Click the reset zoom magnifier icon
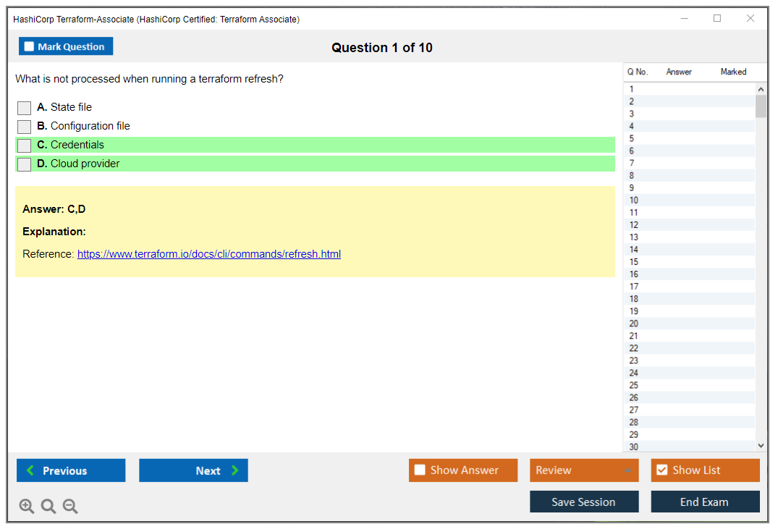 tap(48, 507)
